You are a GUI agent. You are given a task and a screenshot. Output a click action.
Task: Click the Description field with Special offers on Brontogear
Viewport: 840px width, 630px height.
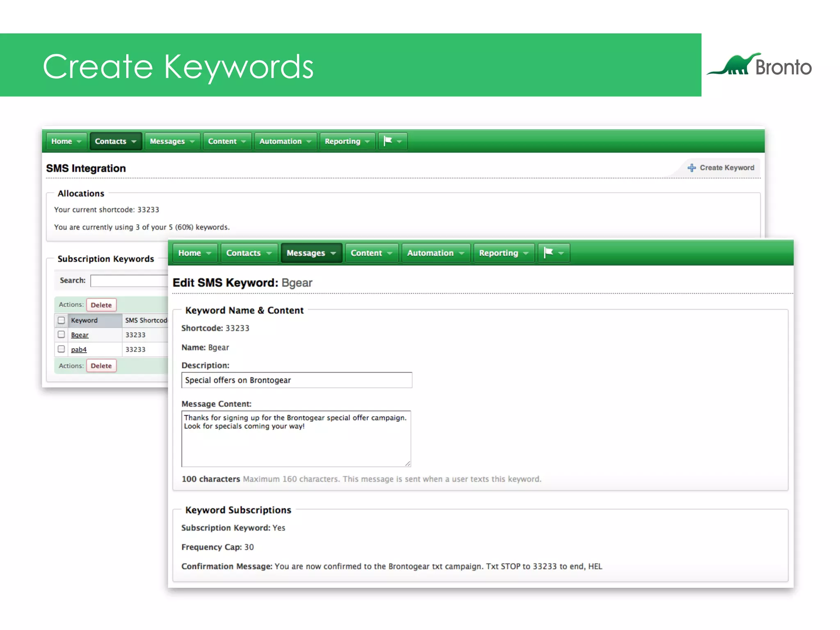pos(297,380)
